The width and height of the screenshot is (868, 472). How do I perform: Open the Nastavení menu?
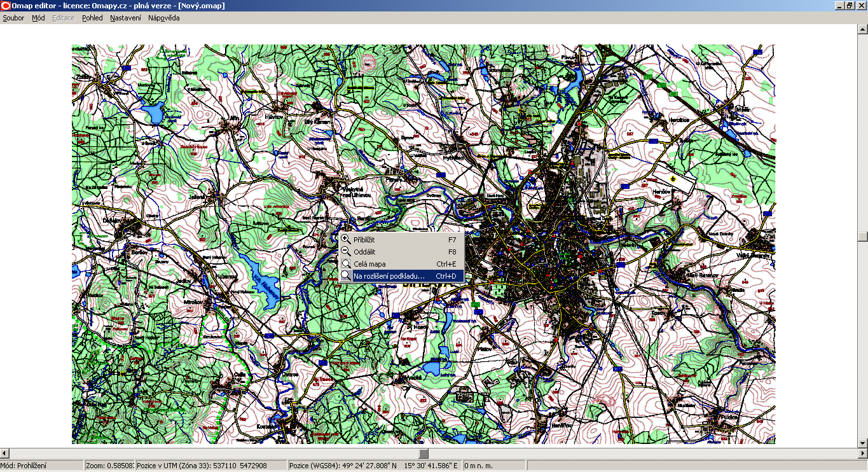pyautogui.click(x=125, y=18)
